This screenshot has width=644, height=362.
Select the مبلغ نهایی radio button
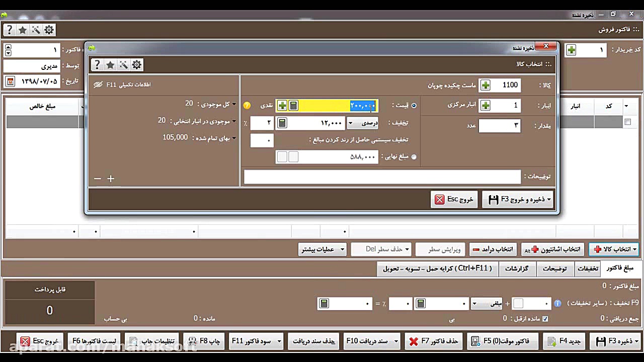414,156
